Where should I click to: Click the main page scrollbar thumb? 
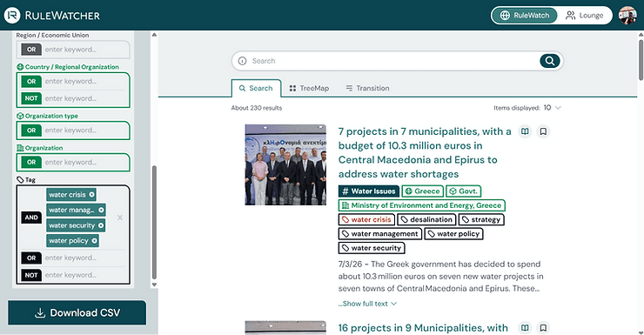641,59
